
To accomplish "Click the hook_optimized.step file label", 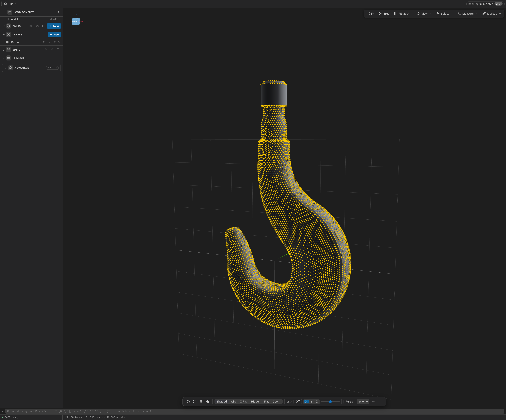I will coord(480,4).
